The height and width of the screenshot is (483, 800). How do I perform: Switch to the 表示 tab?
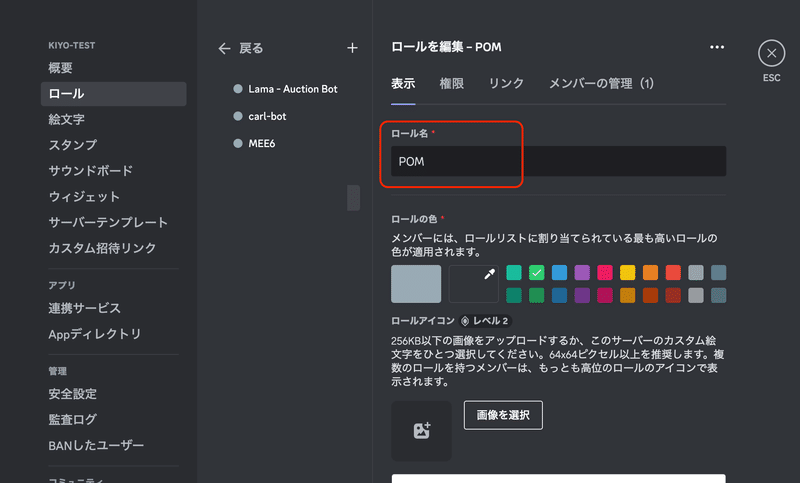403,84
